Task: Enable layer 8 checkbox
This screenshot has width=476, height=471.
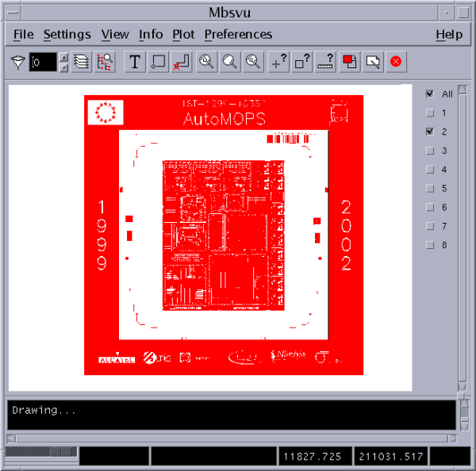Action: point(430,245)
